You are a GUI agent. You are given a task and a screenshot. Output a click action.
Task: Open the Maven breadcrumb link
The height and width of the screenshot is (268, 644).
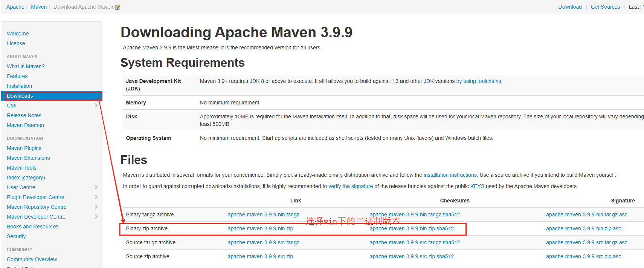(x=39, y=7)
